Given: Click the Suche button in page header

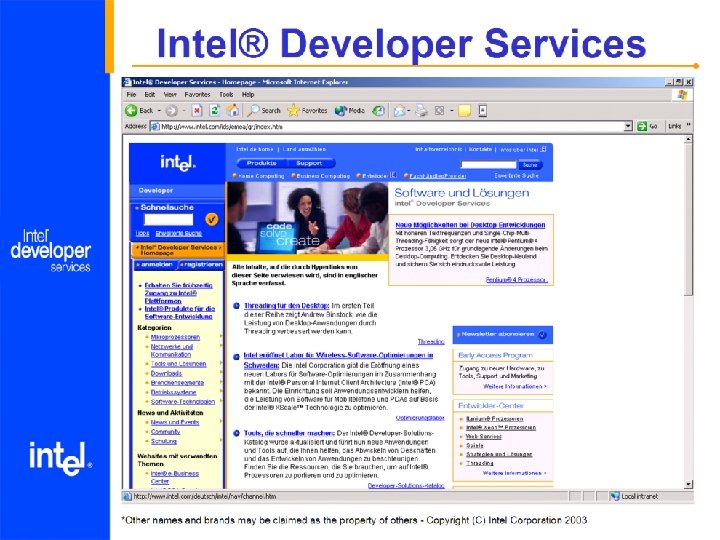Looking at the screenshot, I should tap(530, 164).
